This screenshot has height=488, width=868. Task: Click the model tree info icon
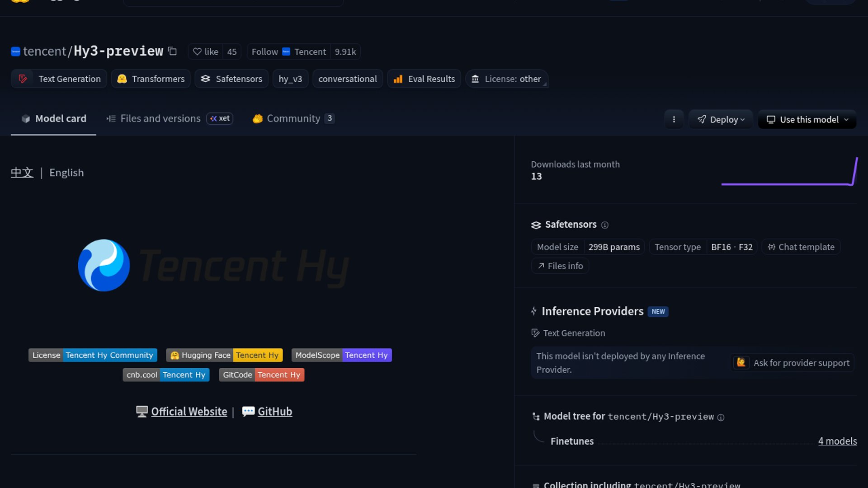point(721,418)
